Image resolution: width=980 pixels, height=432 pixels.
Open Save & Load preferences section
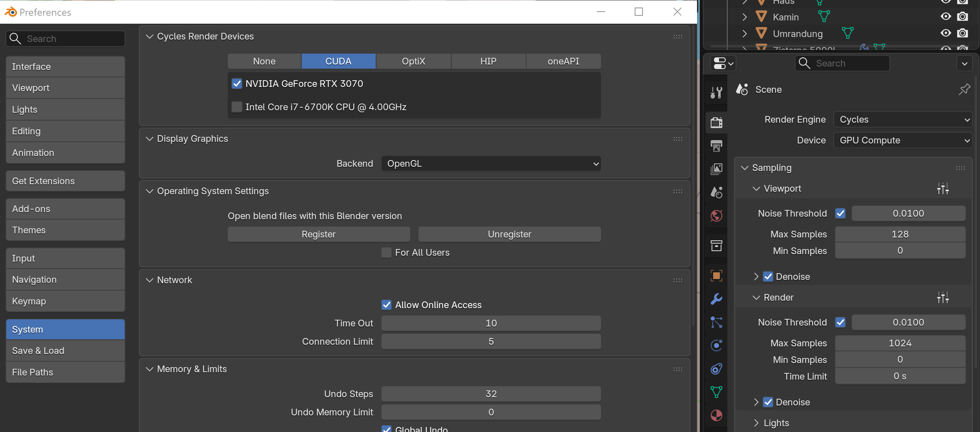pos(65,351)
